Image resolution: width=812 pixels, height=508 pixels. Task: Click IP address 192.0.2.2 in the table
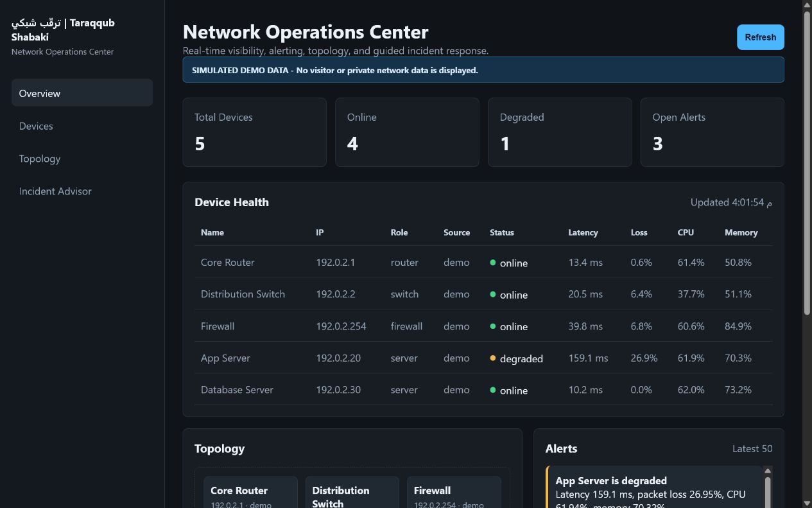pyautogui.click(x=335, y=294)
